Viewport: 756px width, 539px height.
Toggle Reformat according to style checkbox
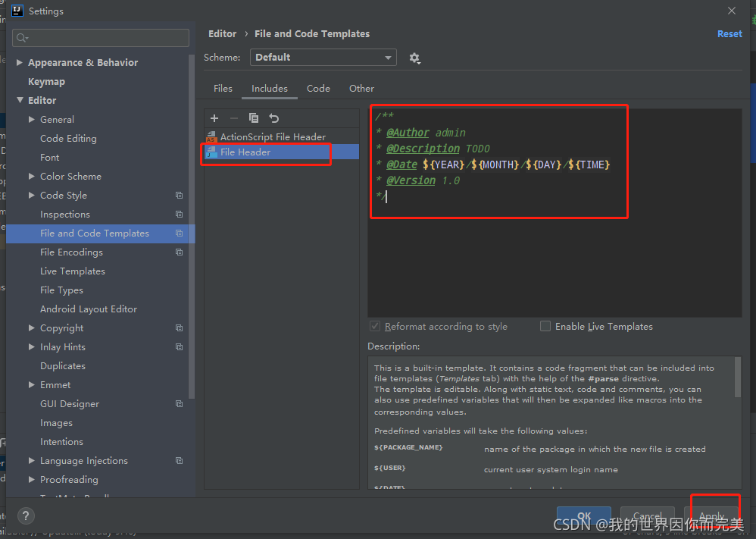(375, 326)
